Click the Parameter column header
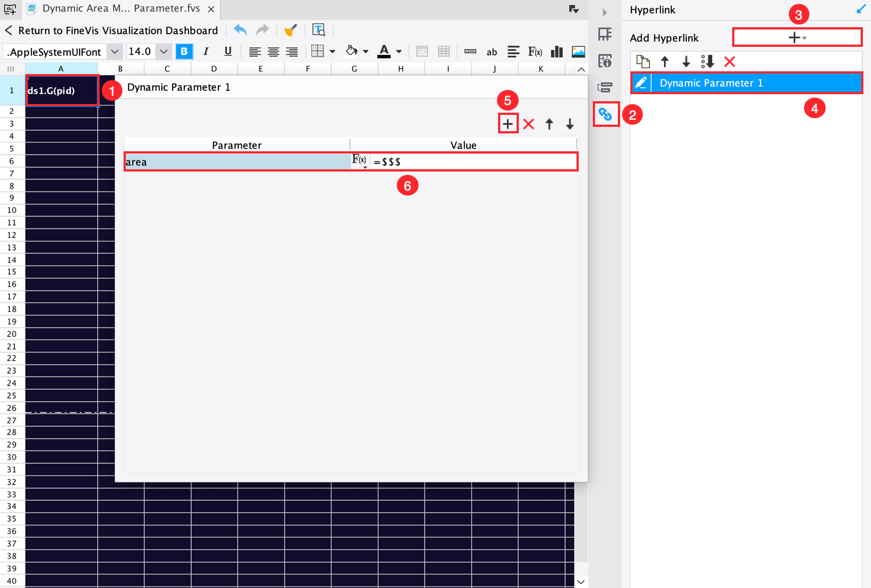 point(237,145)
